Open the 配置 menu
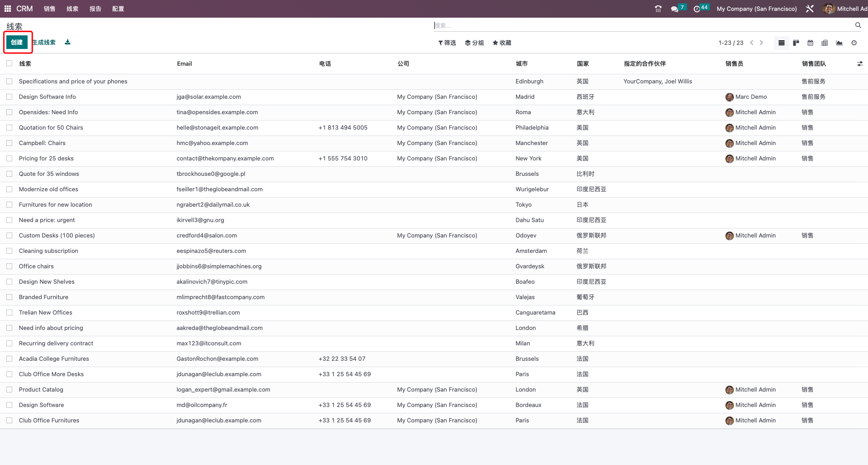Screen dimensions: 868x465 pyautogui.click(x=118, y=9)
